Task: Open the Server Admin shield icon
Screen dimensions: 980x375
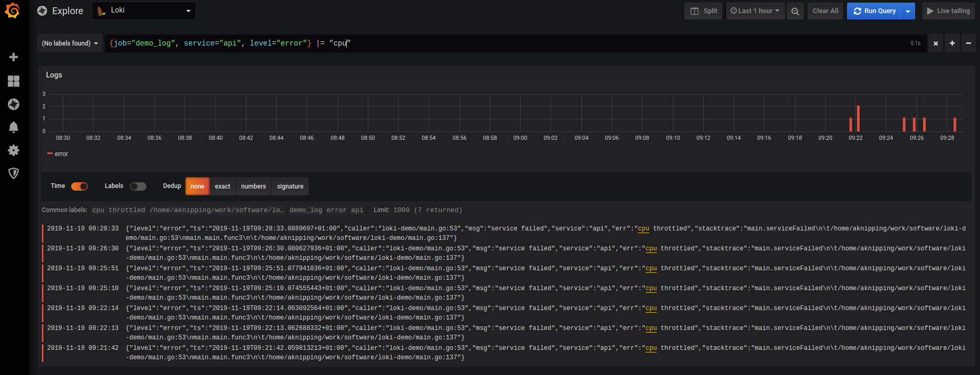Action: coord(14,173)
